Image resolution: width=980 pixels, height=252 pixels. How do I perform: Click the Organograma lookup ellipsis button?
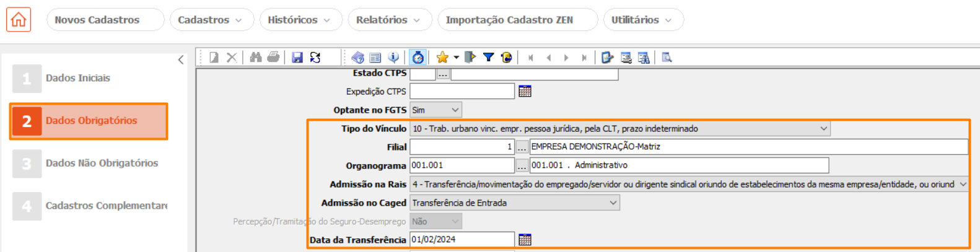tap(522, 165)
